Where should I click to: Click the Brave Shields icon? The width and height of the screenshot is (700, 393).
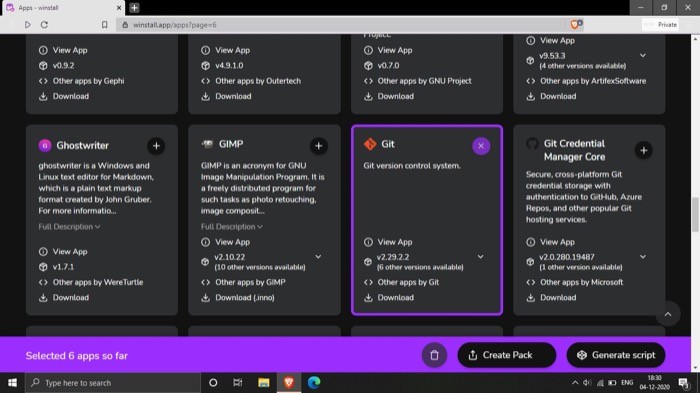pos(576,25)
